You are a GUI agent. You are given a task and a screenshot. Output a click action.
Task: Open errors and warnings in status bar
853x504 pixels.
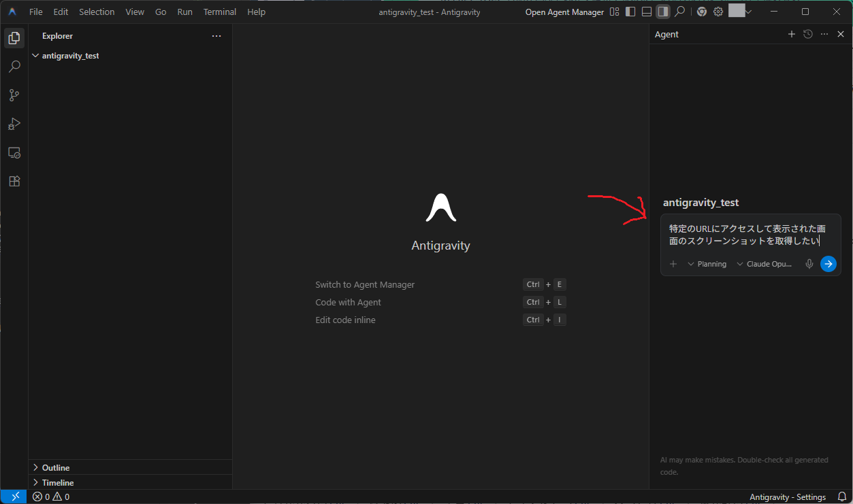click(51, 497)
